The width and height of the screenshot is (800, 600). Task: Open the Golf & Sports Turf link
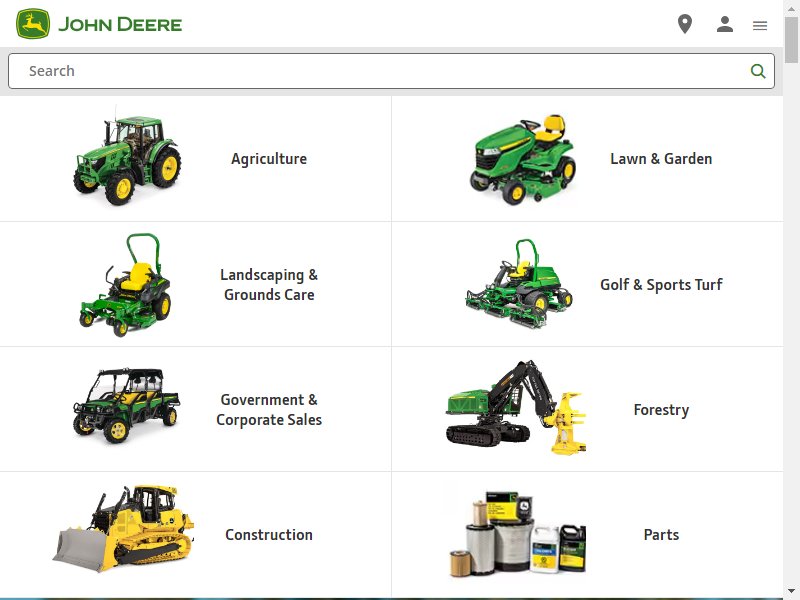pos(661,284)
